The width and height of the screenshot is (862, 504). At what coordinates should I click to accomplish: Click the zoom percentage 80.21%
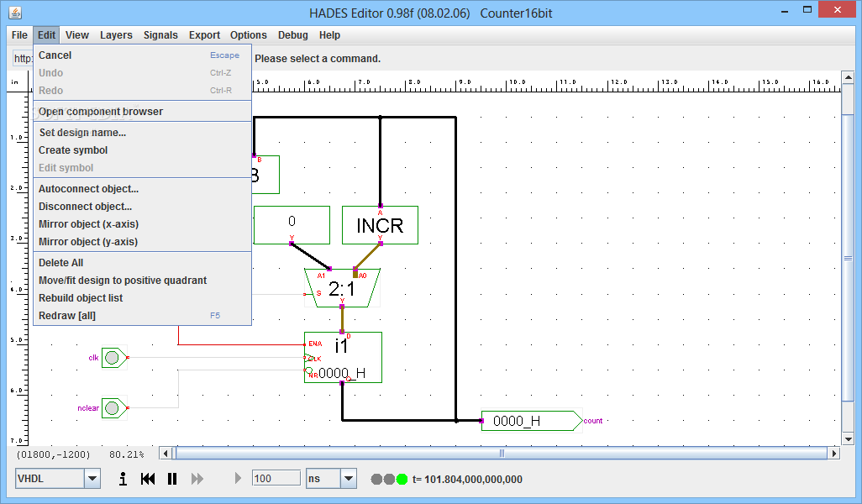tap(126, 454)
